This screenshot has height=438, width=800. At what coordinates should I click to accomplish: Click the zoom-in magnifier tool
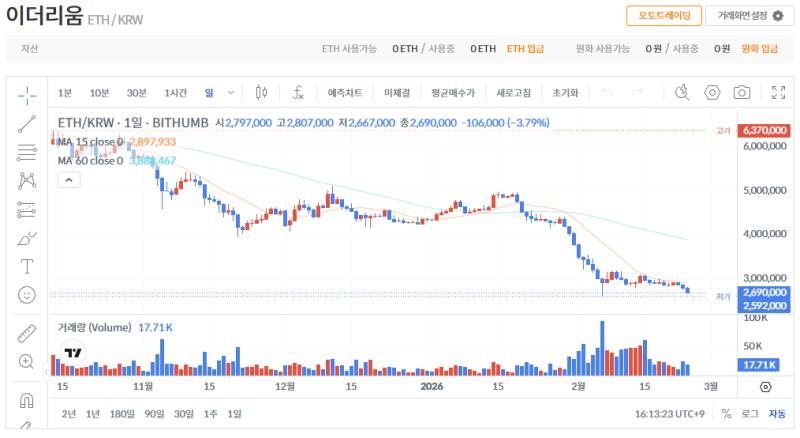click(27, 362)
